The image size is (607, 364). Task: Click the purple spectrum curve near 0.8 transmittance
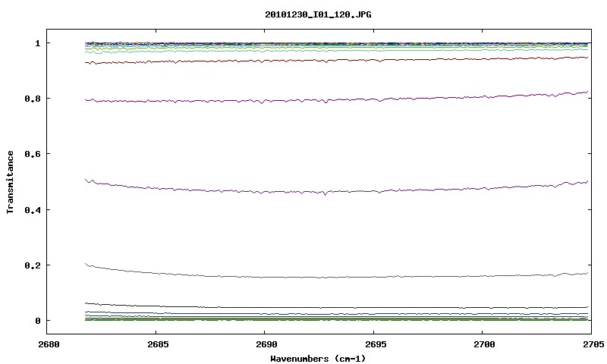pos(337,100)
